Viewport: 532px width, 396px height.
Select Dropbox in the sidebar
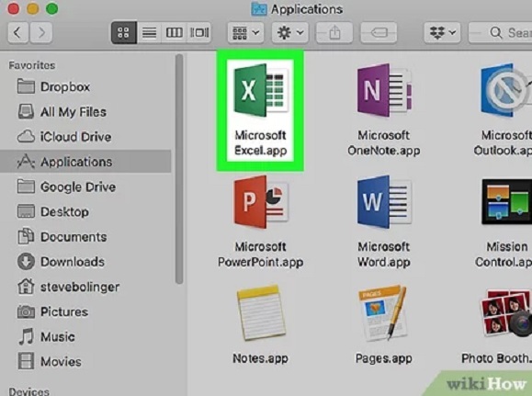click(85, 87)
